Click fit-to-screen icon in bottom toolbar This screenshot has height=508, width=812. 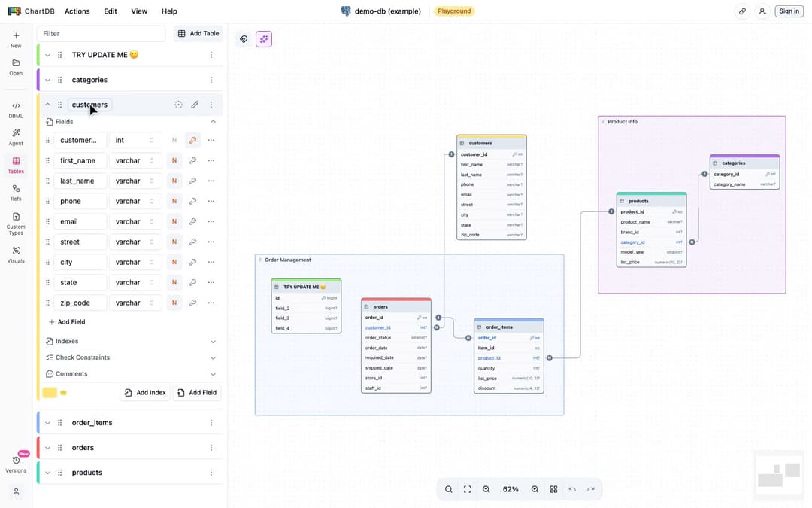[467, 489]
